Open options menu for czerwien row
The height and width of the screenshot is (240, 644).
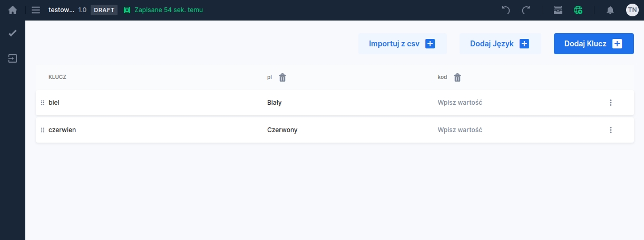pos(611,130)
